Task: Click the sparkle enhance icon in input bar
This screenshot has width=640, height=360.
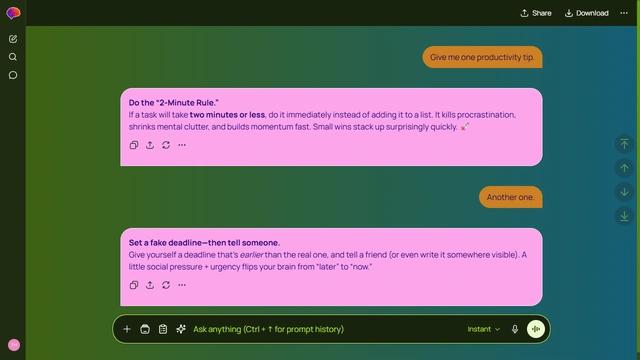Action: pyautogui.click(x=181, y=329)
